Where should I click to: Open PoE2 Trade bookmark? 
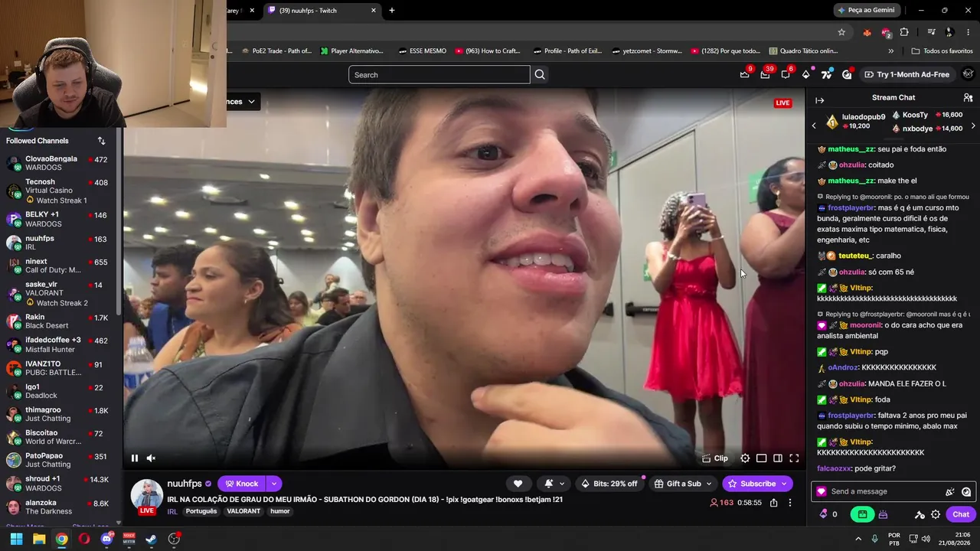pyautogui.click(x=276, y=51)
